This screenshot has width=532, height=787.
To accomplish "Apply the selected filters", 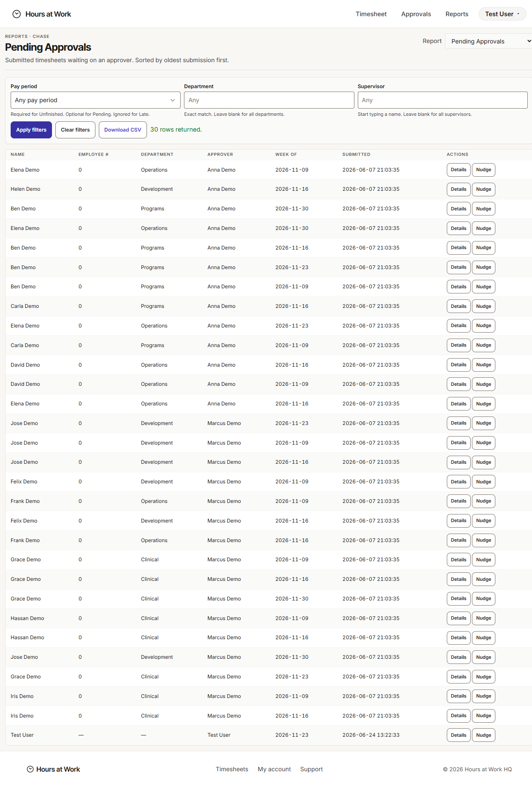I will coord(32,130).
